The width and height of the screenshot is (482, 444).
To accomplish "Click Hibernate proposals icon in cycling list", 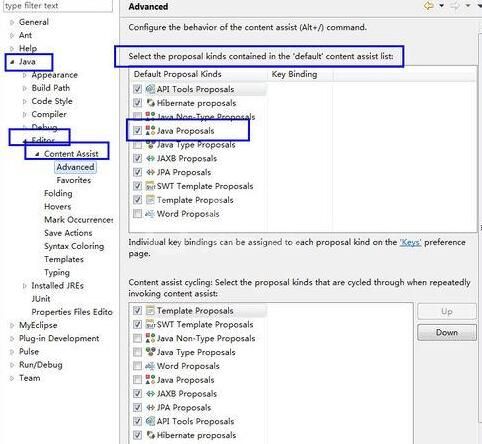I will click(150, 435).
